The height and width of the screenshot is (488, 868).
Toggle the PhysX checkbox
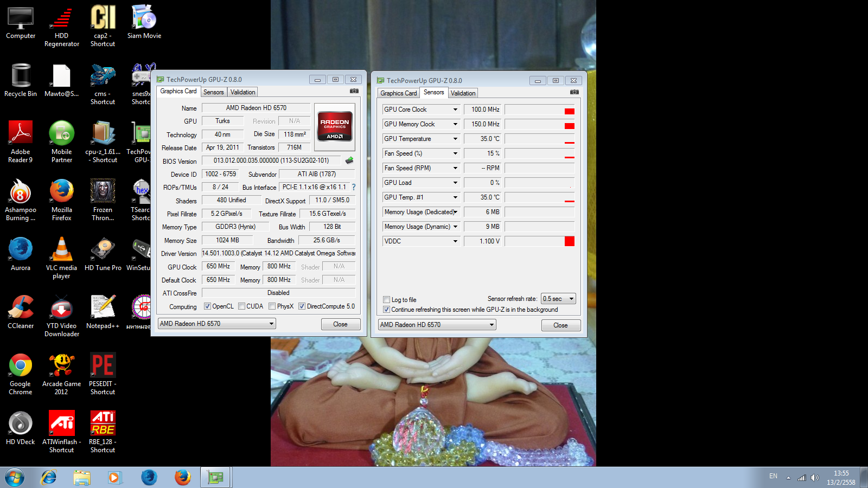[x=272, y=306]
